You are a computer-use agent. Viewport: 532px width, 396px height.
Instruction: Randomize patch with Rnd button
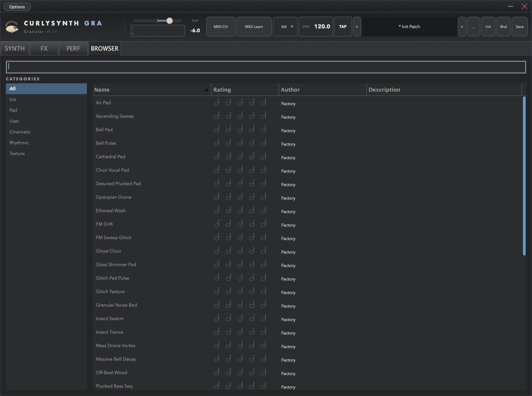(x=503, y=27)
